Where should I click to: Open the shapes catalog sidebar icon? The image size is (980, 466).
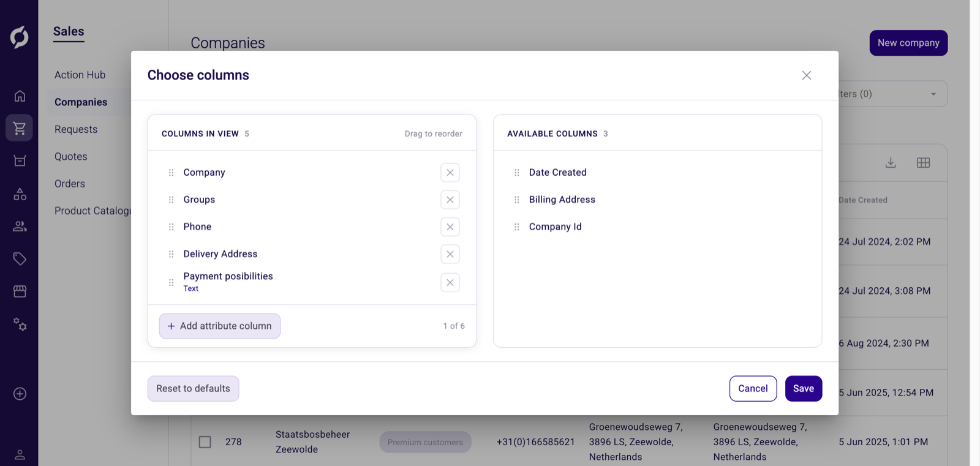pos(20,194)
